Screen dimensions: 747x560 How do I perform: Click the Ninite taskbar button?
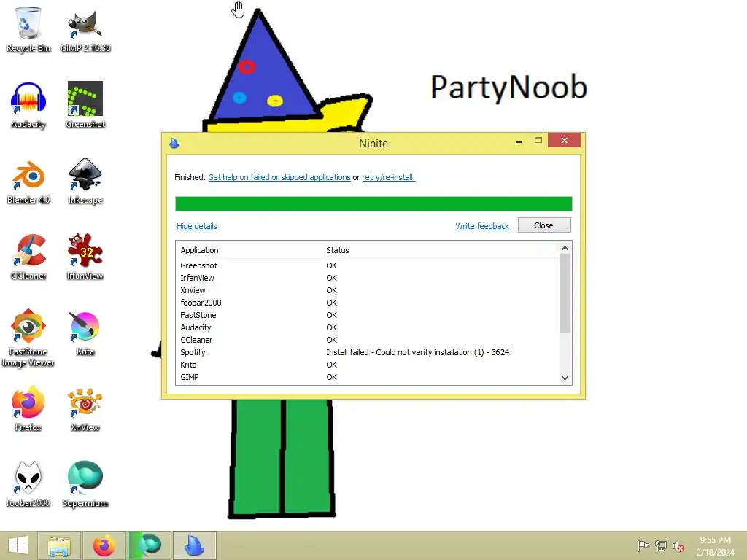[x=194, y=545]
